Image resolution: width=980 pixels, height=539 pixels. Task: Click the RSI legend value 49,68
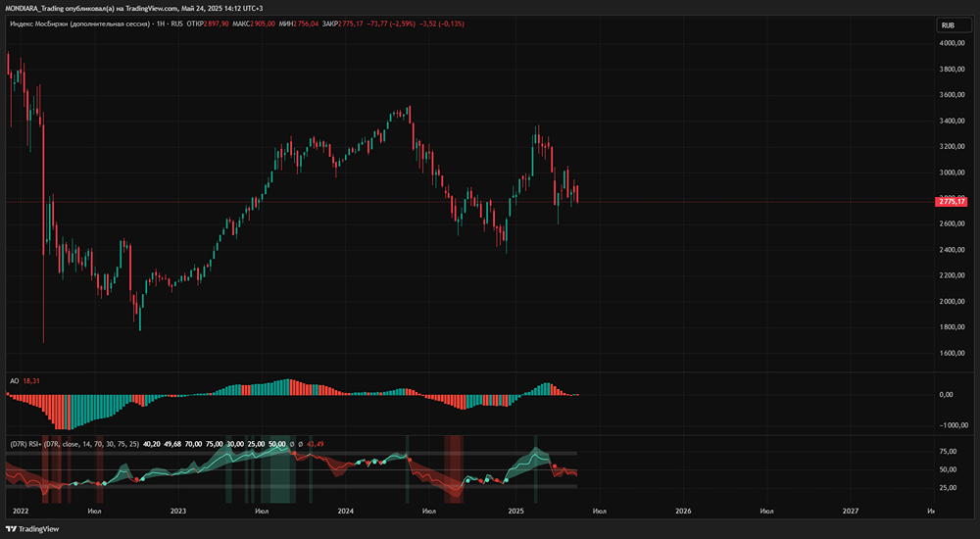click(171, 444)
